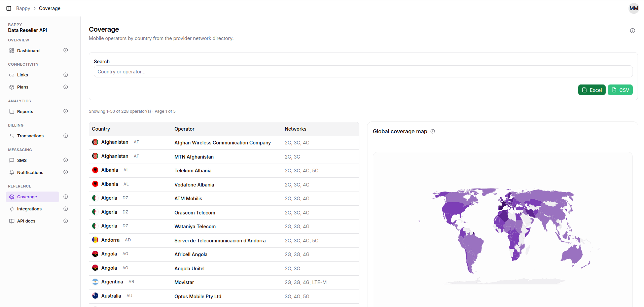Image resolution: width=644 pixels, height=307 pixels.
Task: Open SMS in sidebar
Action: point(33,160)
